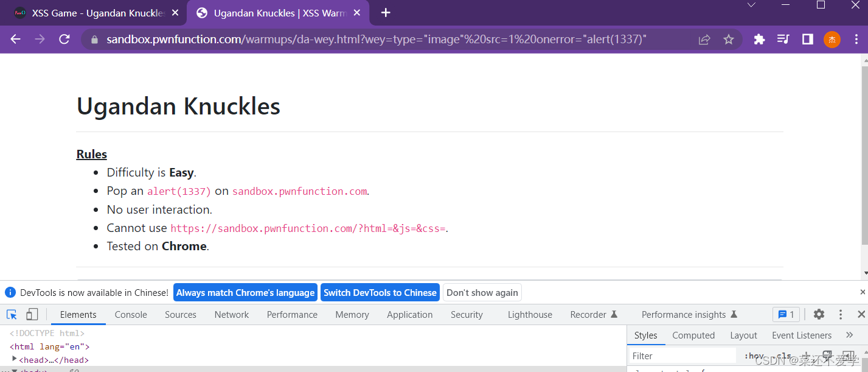Image resolution: width=868 pixels, height=372 pixels.
Task: Open the media control icon in toolbar
Action: (x=783, y=40)
